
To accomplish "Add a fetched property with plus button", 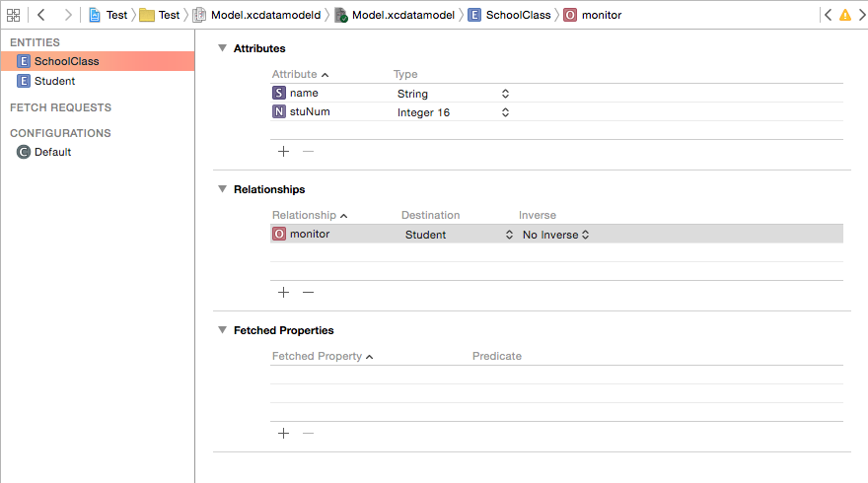I will [283, 433].
